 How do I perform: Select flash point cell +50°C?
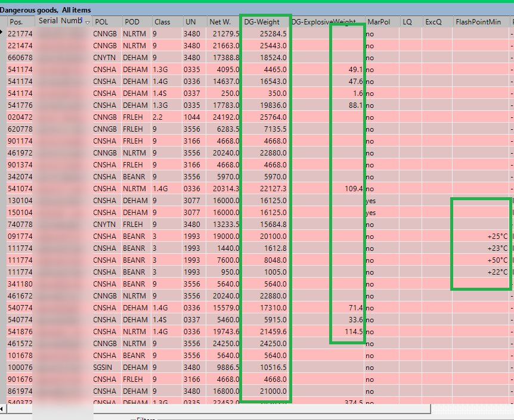[x=498, y=260]
